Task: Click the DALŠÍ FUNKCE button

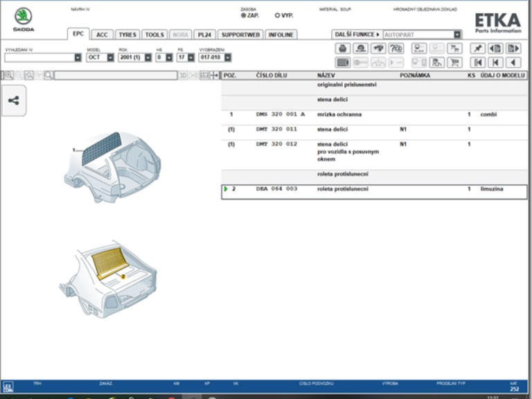Action: tap(357, 35)
